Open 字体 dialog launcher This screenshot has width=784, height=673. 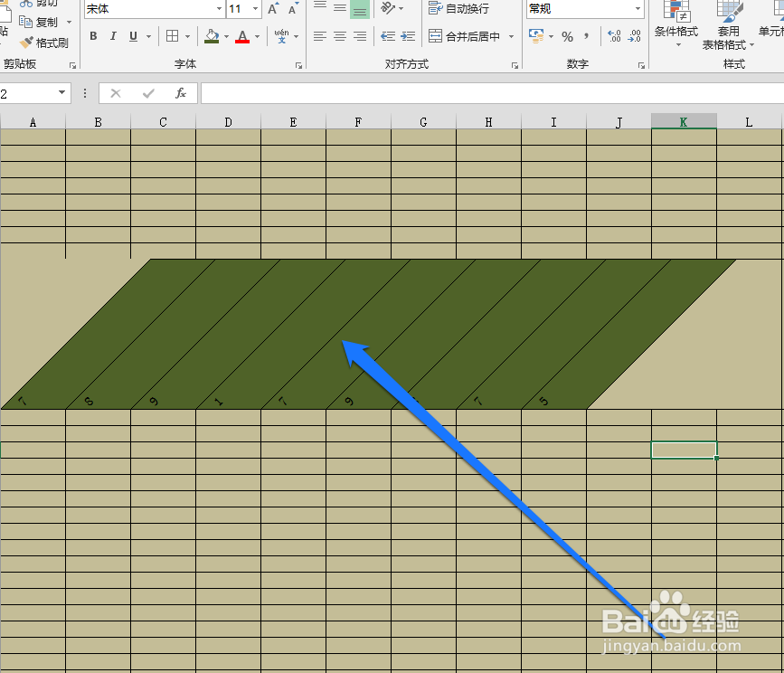298,65
